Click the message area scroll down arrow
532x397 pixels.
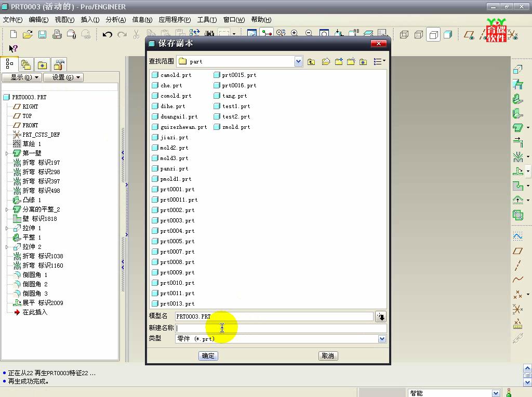527,382
